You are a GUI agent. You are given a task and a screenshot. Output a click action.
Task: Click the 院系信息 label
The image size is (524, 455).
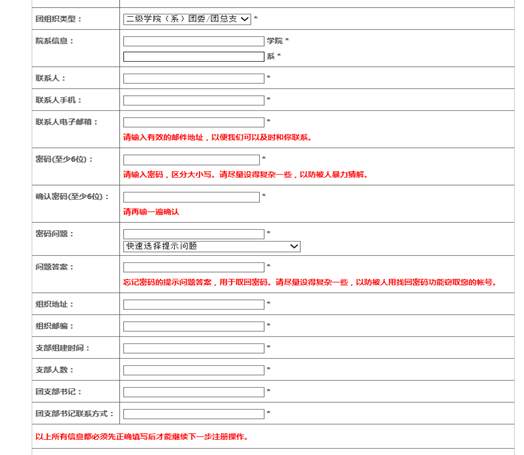coord(54,41)
